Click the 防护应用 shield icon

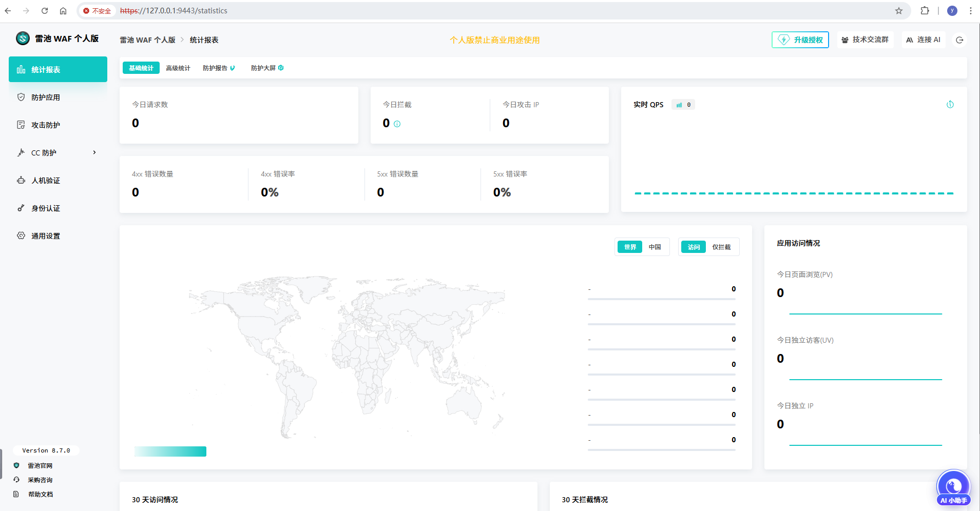point(21,97)
